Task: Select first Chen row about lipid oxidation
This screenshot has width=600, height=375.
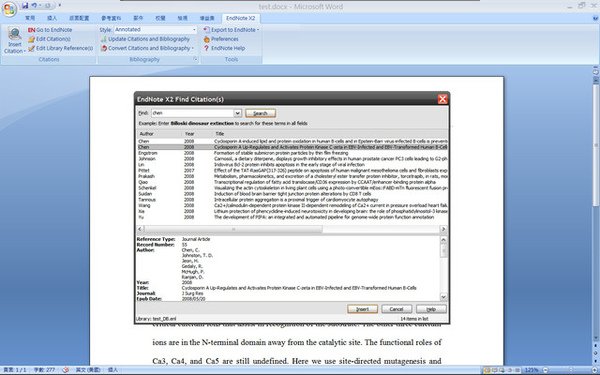Action: click(x=293, y=141)
